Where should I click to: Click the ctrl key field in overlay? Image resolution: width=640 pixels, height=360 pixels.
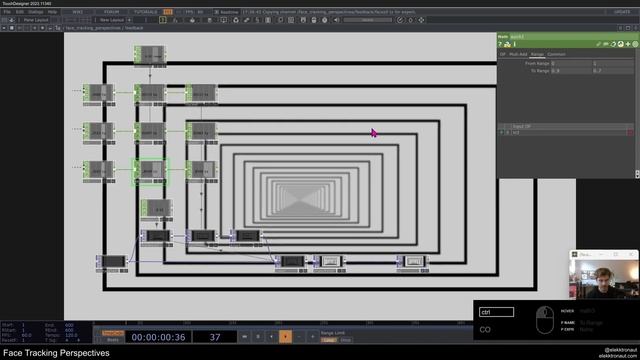(x=496, y=312)
